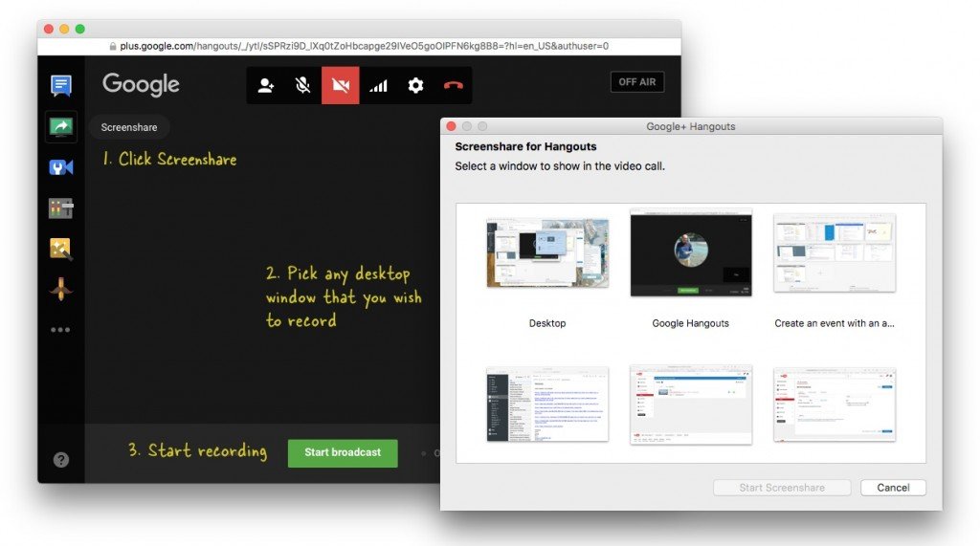Screen dimensions: 980x546
Task: Click the lock icon in the address bar
Action: pyautogui.click(x=113, y=46)
